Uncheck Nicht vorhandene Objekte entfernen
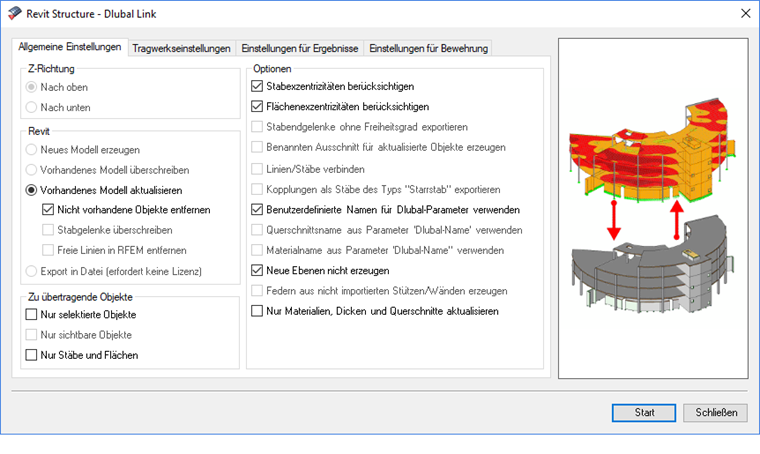This screenshot has height=454, width=760. 48,210
